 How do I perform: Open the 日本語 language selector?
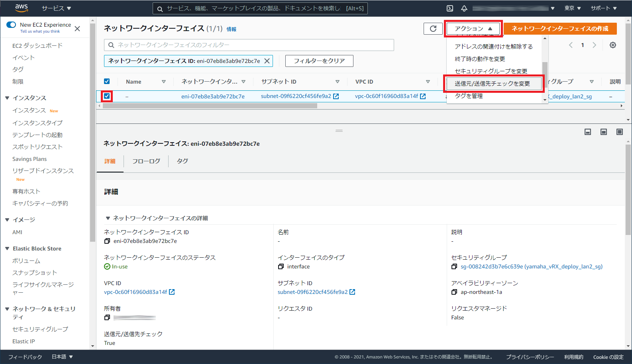62,357
